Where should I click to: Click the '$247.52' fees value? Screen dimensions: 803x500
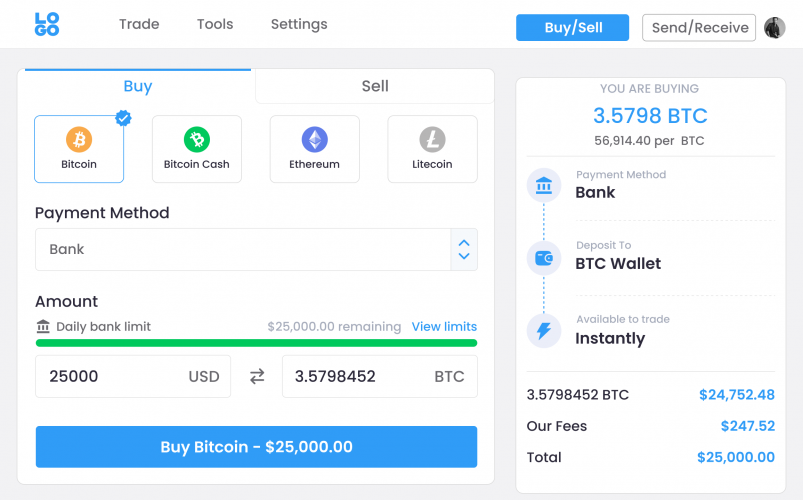748,426
